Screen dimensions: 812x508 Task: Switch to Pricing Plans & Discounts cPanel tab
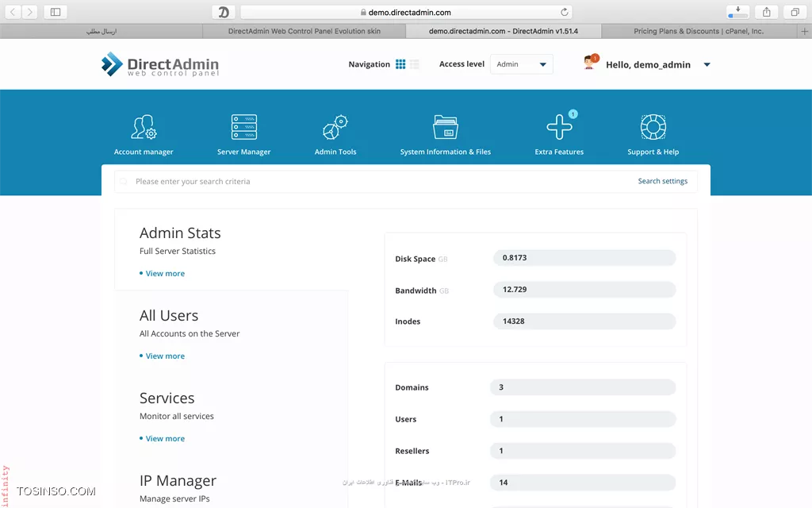[x=699, y=31]
